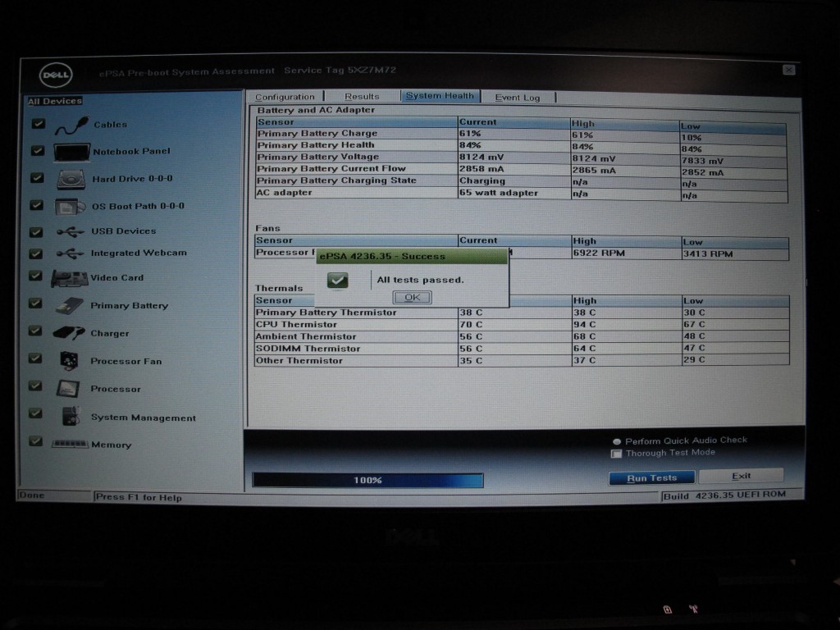
Task: Disable the Processor checkbox
Action: (x=35, y=386)
